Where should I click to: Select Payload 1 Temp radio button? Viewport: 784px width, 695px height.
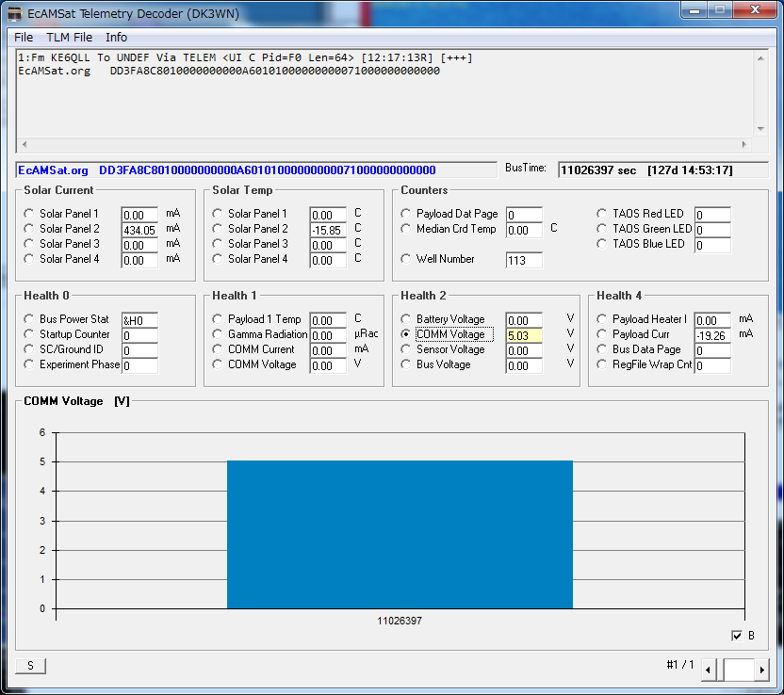coord(218,319)
